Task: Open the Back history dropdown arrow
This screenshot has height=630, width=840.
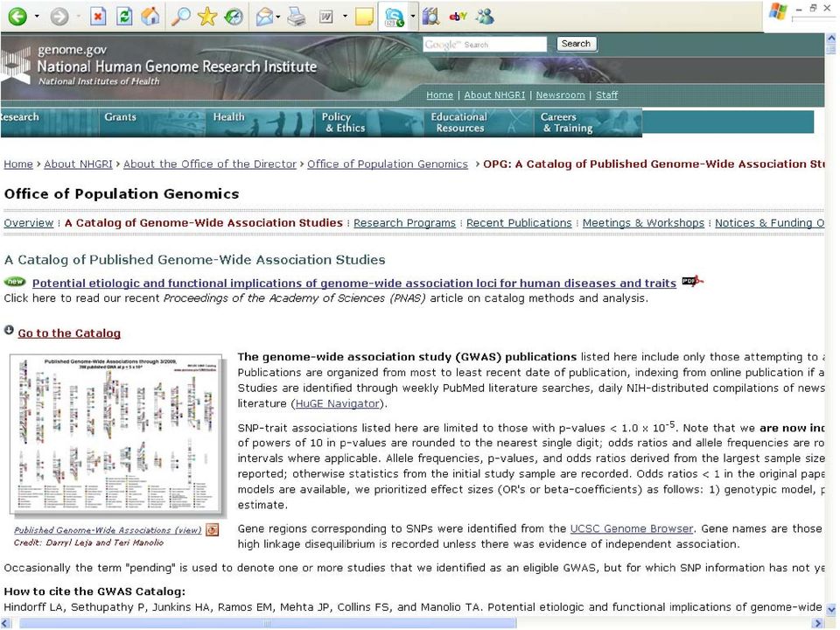Action: [x=37, y=17]
